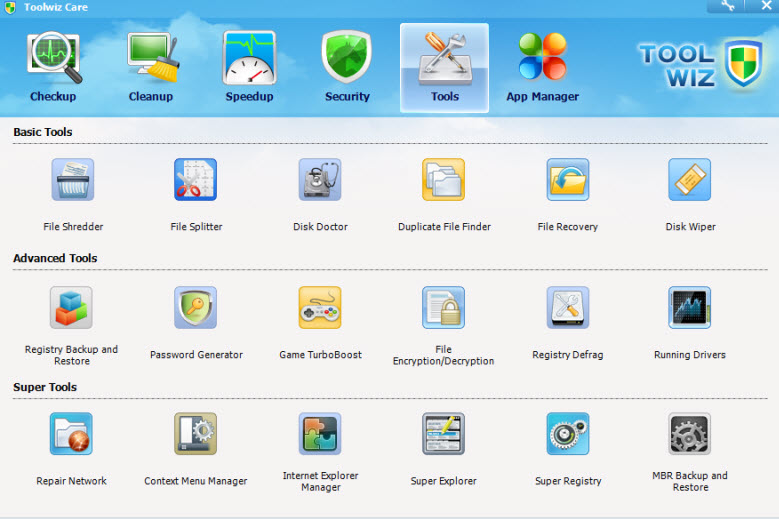The width and height of the screenshot is (779, 519).
Task: Click the Toolwiz shield logo at top right
Action: (x=743, y=64)
